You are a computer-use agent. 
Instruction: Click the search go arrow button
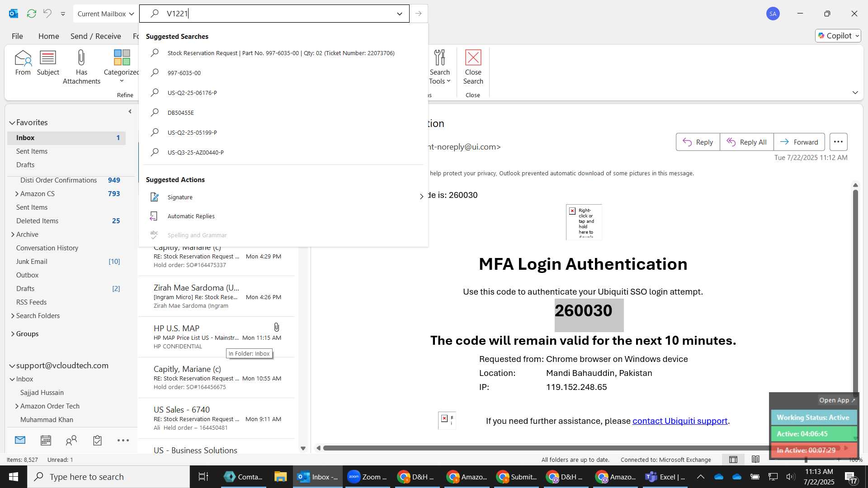(419, 14)
